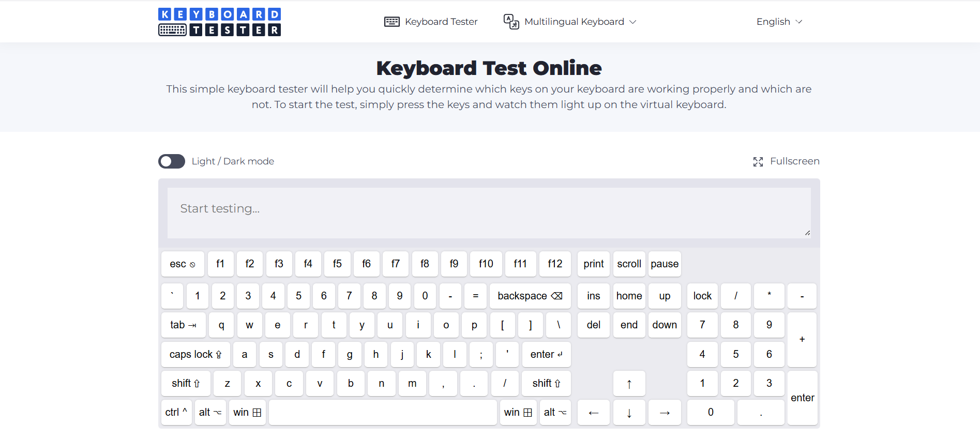Click the end key
Viewport: 980px width, 439px height.
[x=629, y=325]
